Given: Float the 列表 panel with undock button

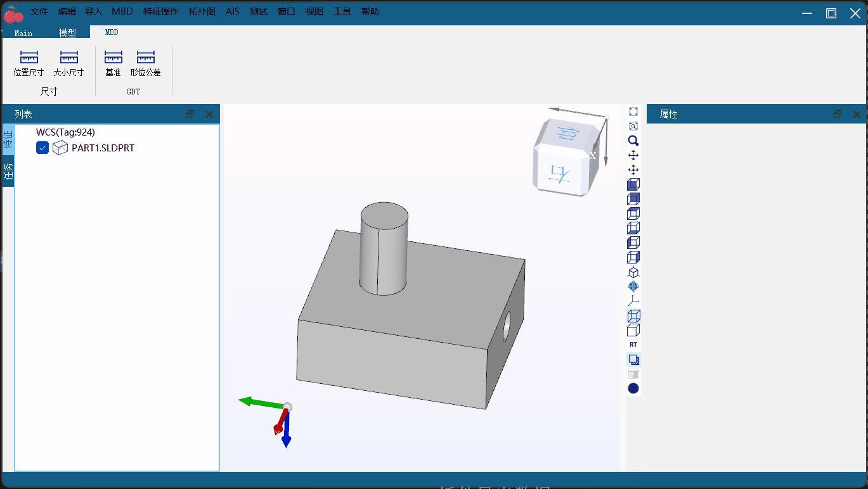Looking at the screenshot, I should pos(190,114).
